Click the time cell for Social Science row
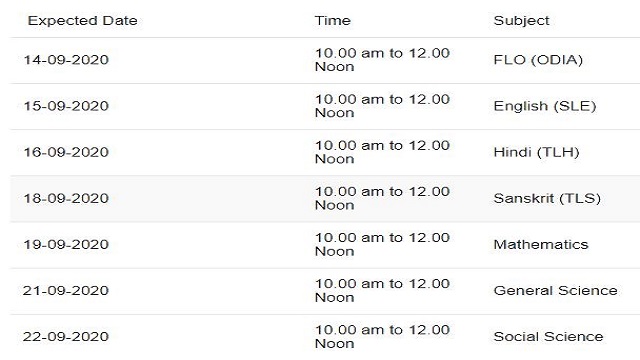Image resolution: width=640 pixels, height=360 pixels. pyautogui.click(x=382, y=336)
